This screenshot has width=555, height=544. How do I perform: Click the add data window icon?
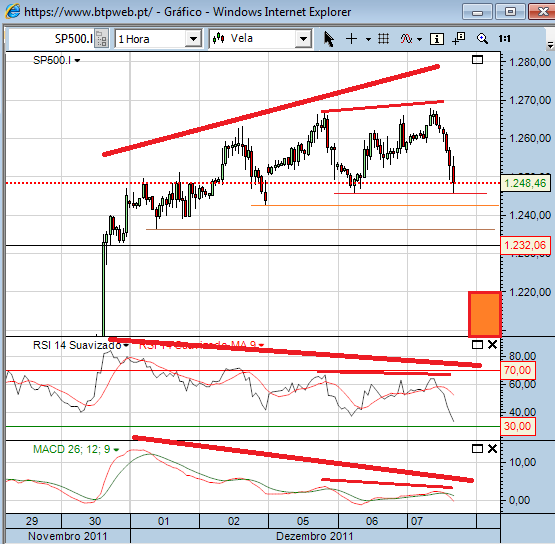pos(459,39)
